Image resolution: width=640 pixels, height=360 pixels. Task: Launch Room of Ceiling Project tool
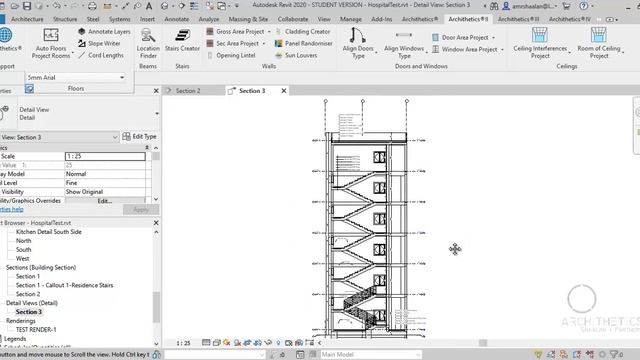pos(599,44)
